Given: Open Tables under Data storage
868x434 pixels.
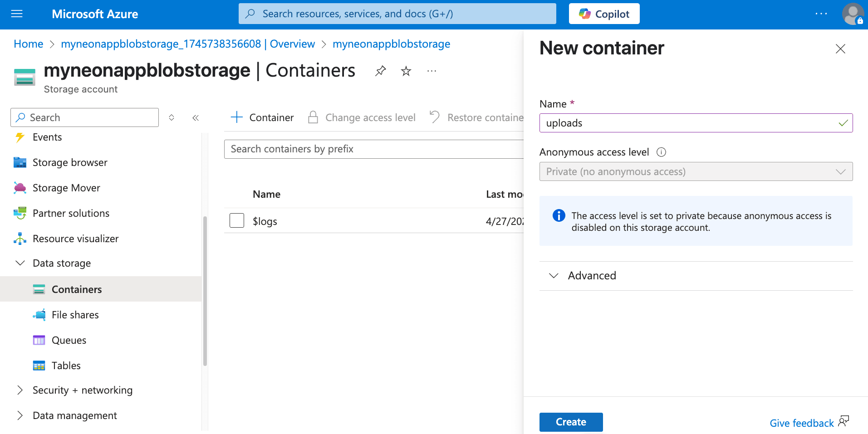Looking at the screenshot, I should pos(66,365).
